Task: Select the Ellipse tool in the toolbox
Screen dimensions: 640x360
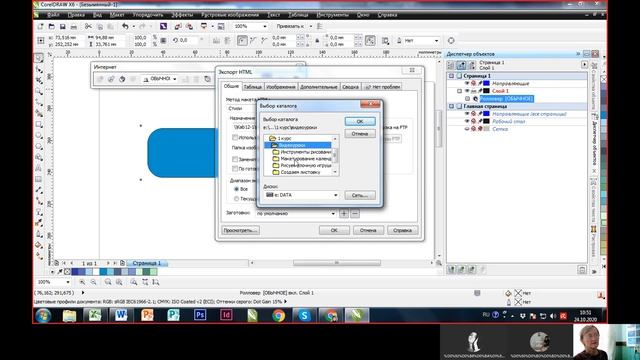Action: point(39,135)
